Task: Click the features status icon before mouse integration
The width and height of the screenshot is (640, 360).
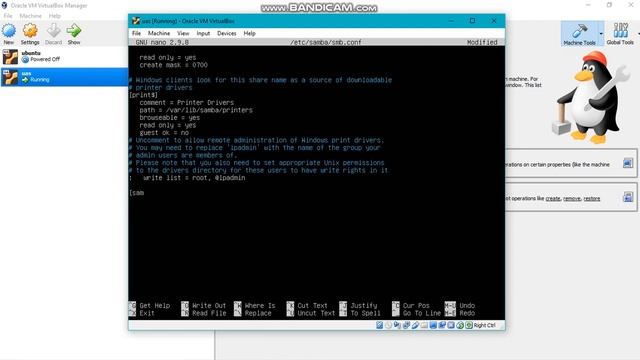Action: [x=451, y=325]
